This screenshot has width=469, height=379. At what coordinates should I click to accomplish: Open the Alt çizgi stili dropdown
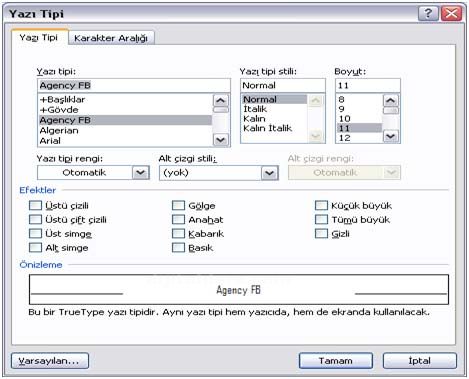(x=269, y=173)
